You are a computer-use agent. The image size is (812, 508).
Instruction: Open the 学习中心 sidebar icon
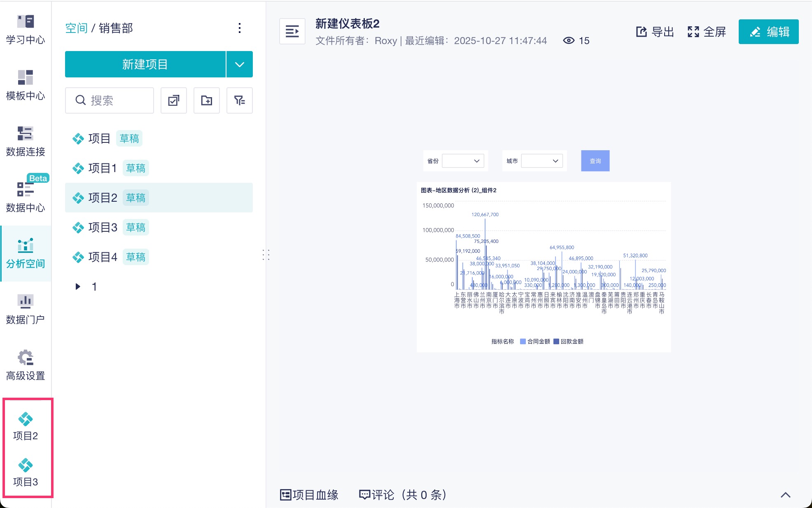coord(25,29)
